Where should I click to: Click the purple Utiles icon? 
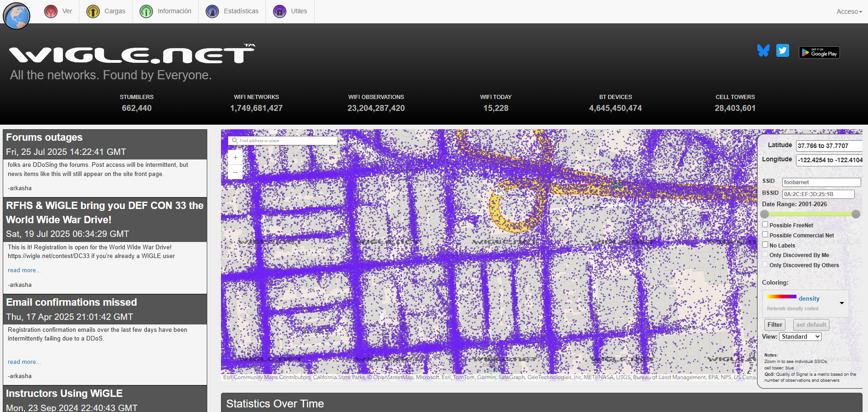pos(280,11)
